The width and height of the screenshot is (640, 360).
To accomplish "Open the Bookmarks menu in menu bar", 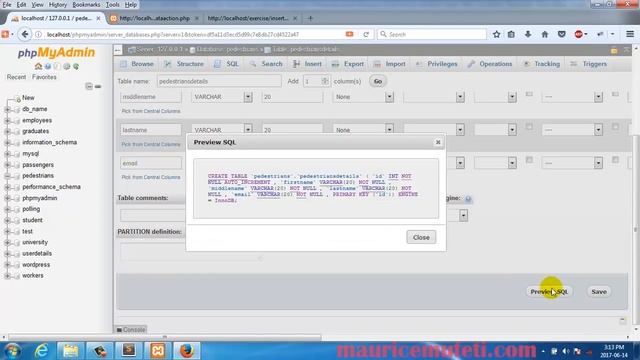I will click(86, 4).
